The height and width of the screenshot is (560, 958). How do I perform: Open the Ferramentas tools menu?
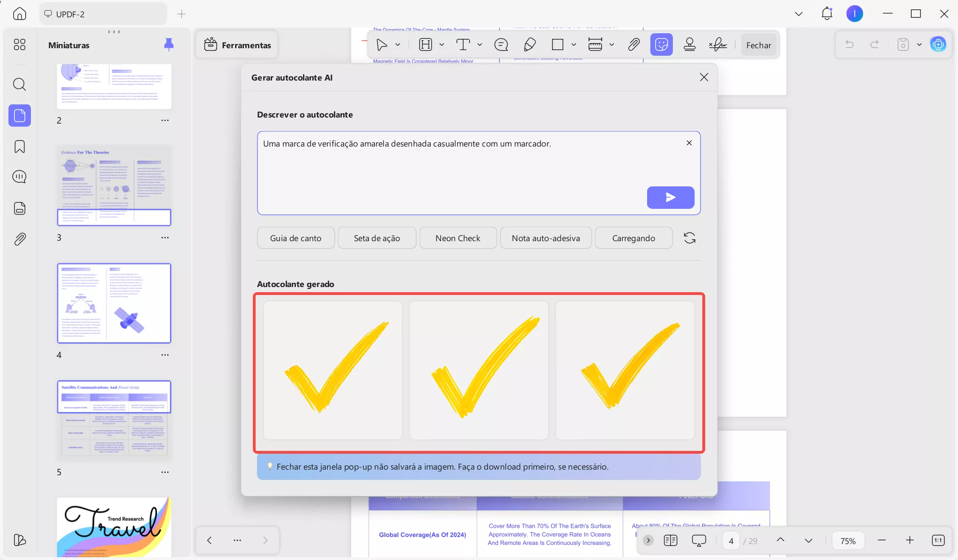click(237, 45)
